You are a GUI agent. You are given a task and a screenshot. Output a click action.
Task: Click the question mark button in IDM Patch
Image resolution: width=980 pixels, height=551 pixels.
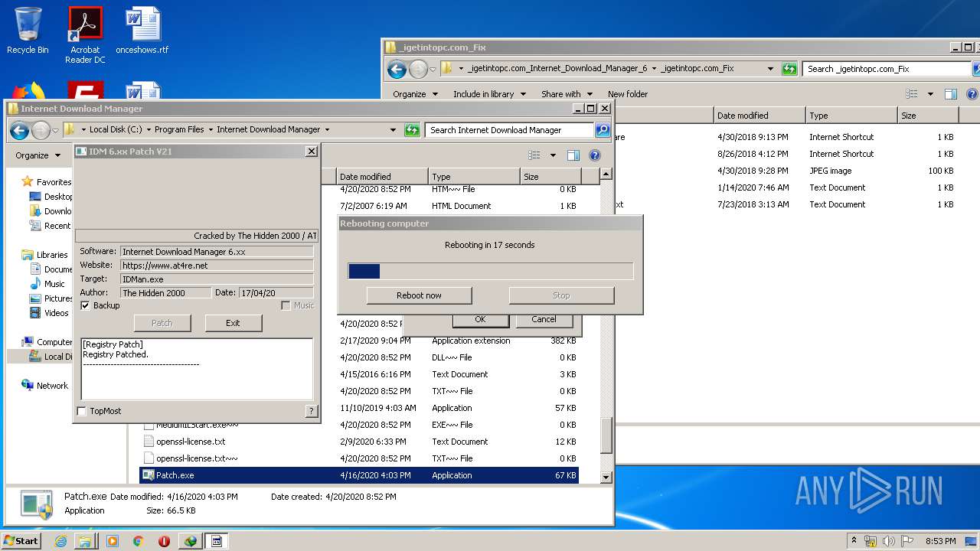point(311,411)
